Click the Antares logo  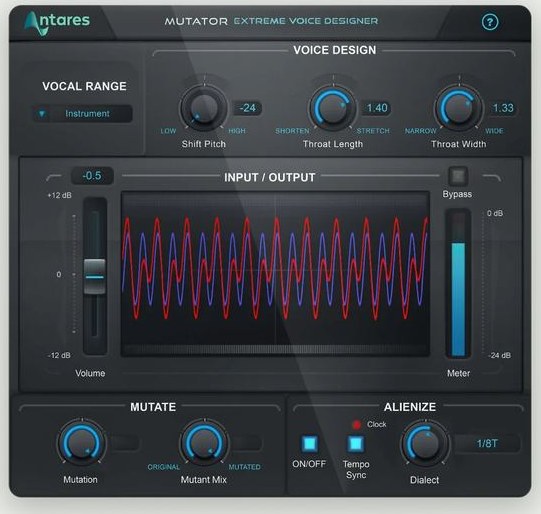click(57, 23)
